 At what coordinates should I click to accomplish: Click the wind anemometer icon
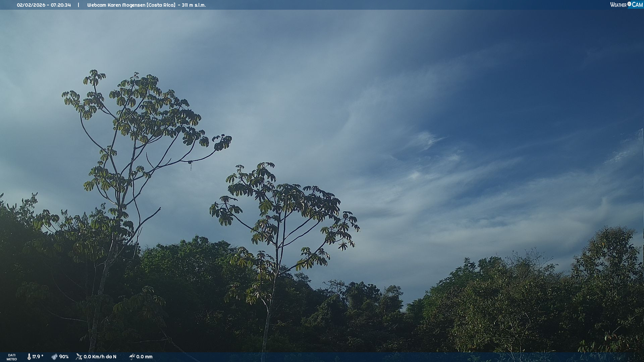(x=79, y=357)
